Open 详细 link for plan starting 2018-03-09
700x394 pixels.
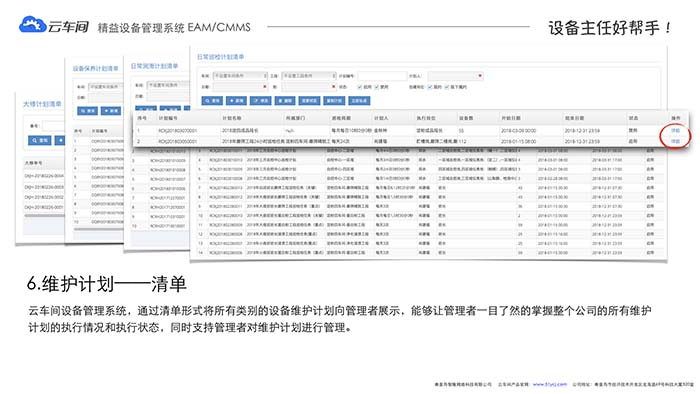tap(675, 130)
